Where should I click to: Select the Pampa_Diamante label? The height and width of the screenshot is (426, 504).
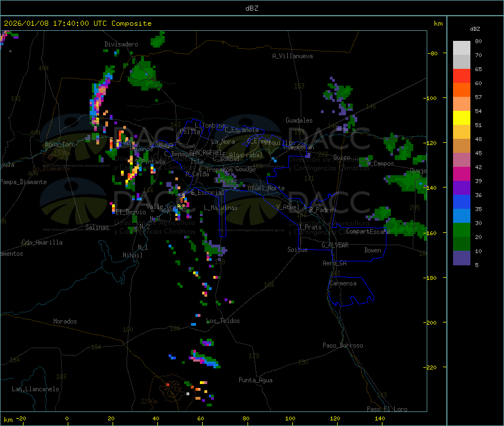pyautogui.click(x=24, y=182)
